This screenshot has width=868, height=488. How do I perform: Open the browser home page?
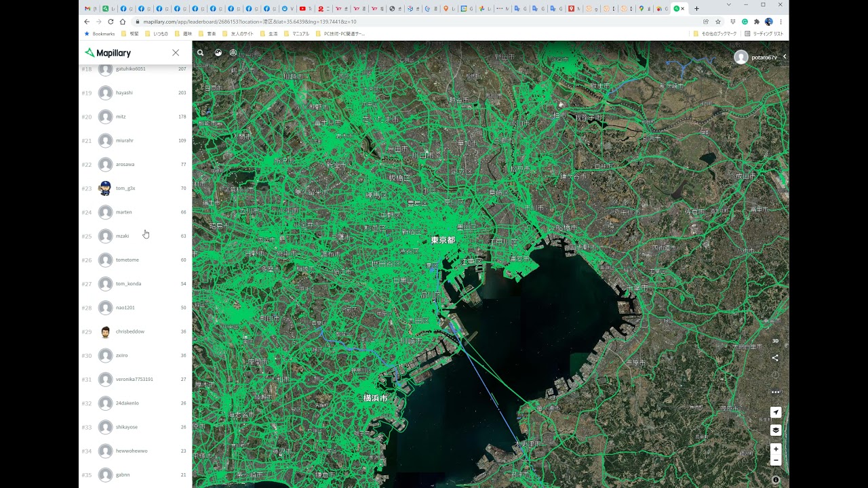click(123, 22)
